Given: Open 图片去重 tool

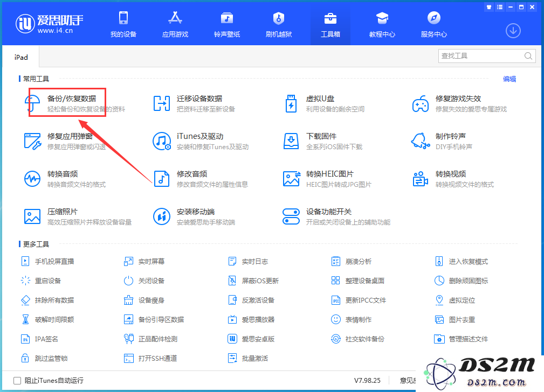Looking at the screenshot, I should point(455,319).
